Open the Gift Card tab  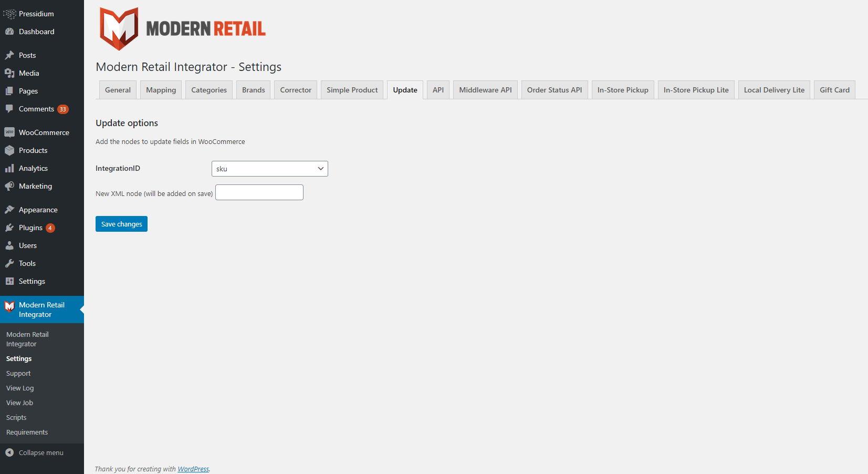pos(835,90)
